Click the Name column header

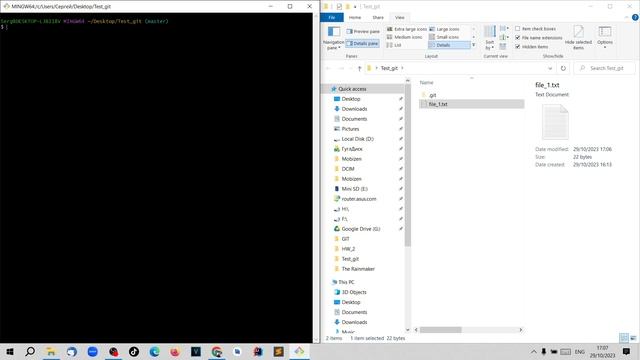coord(427,82)
